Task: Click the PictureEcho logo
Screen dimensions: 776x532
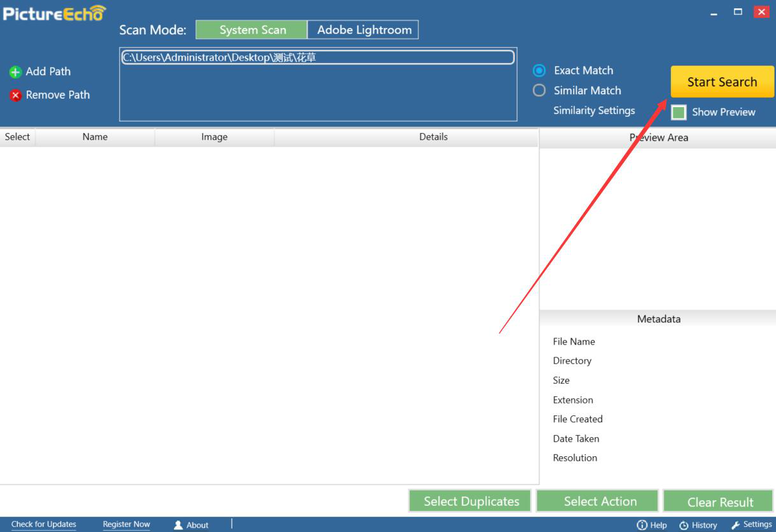Action: (x=54, y=13)
